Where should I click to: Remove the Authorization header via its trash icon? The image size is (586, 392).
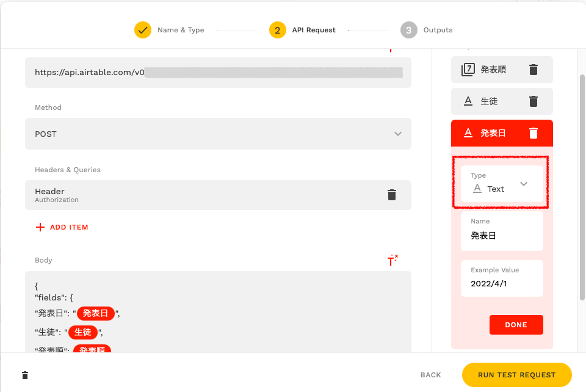click(x=392, y=195)
